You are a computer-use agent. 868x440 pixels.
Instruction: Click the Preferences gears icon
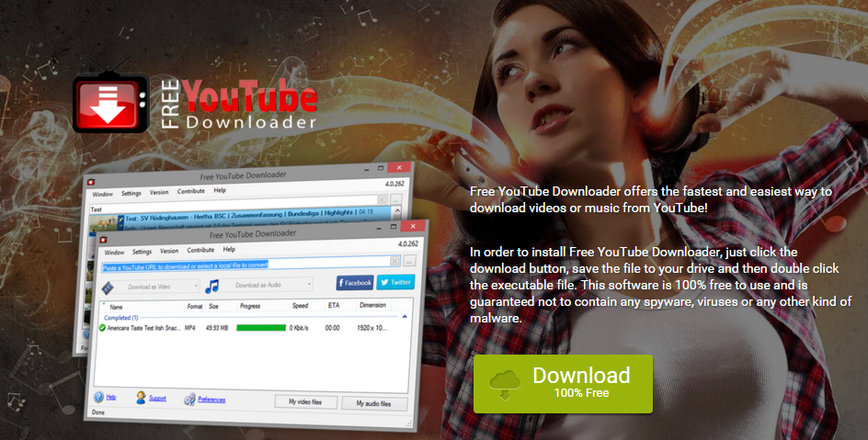point(189,399)
